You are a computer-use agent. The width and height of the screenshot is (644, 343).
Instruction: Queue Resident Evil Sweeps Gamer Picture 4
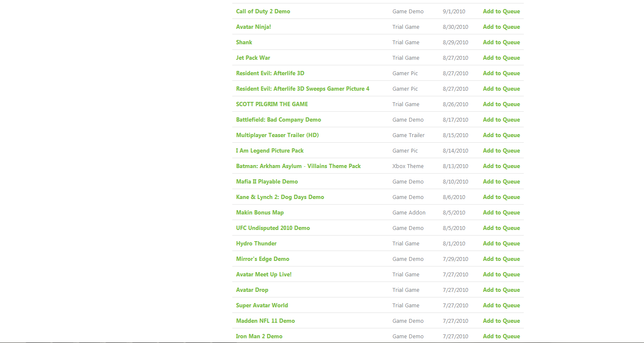[501, 89]
